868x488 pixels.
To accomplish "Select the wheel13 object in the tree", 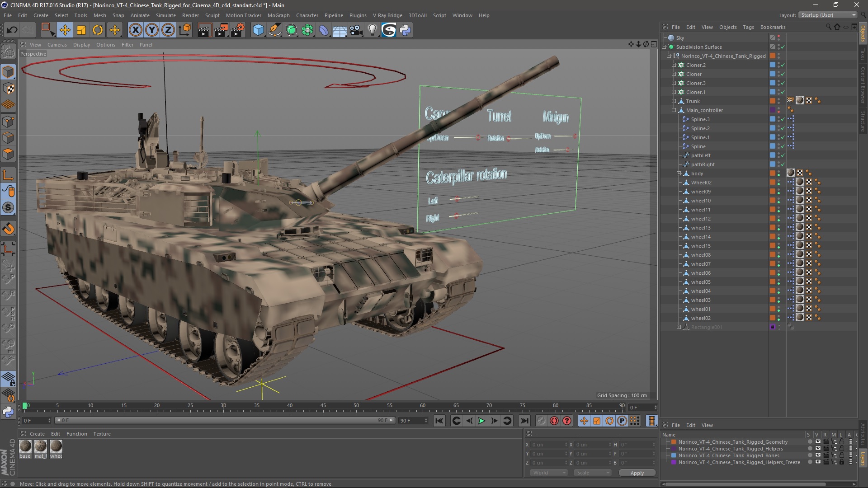I will click(x=701, y=228).
